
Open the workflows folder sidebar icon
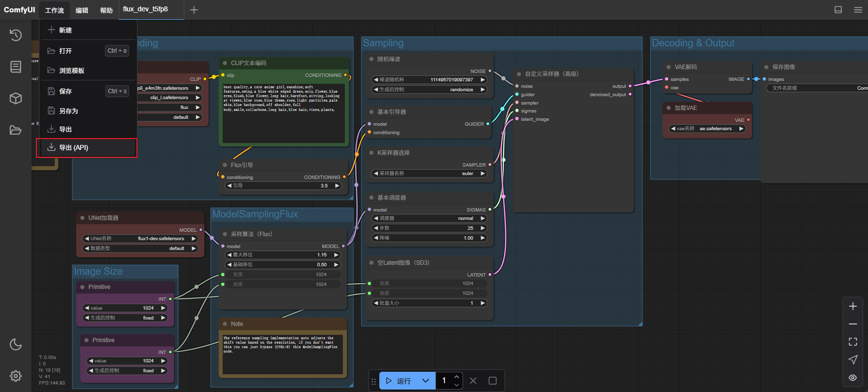tap(16, 130)
